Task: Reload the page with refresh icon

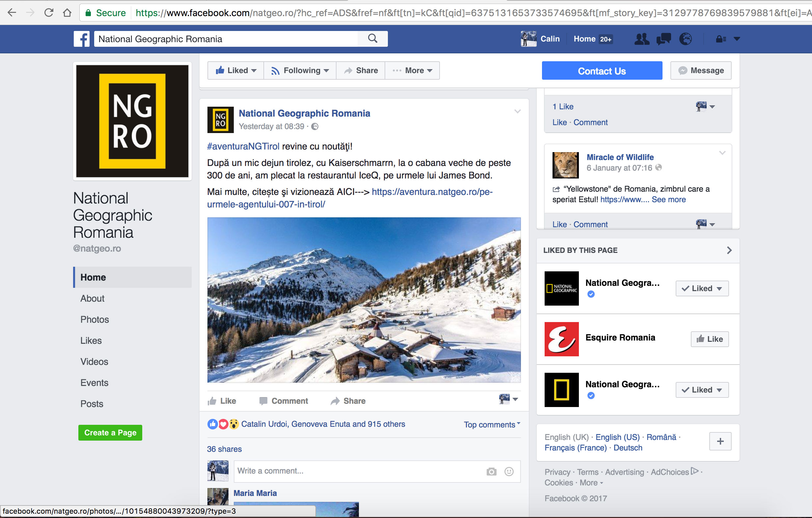Action: (x=49, y=13)
